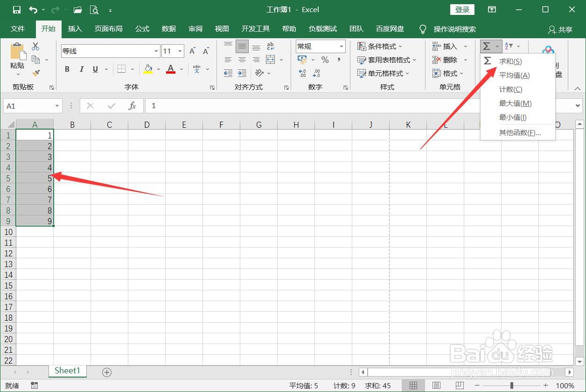Switch to the Insert ribbon tab
586x392 pixels.
[x=75, y=29]
